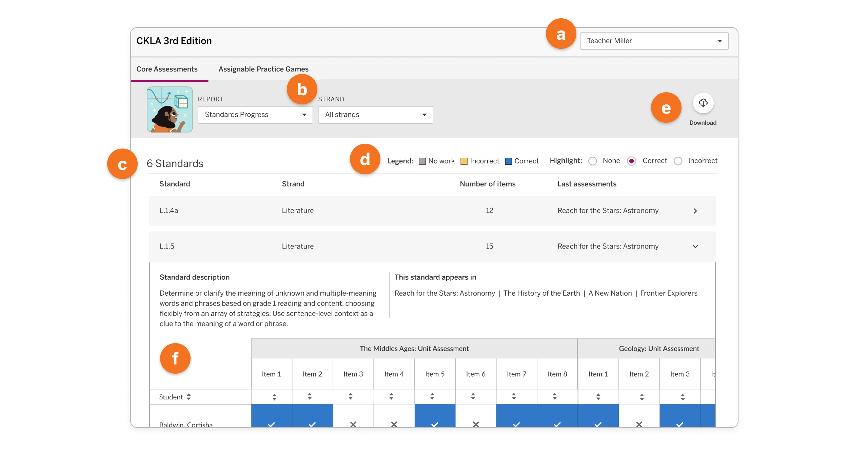Screen dimensions: 868x455
Task: Sort Geology Item 1 column
Action: click(598, 397)
